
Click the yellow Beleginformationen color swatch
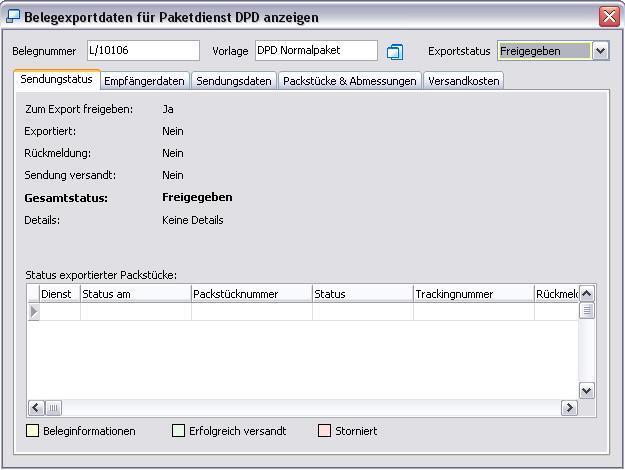32,431
